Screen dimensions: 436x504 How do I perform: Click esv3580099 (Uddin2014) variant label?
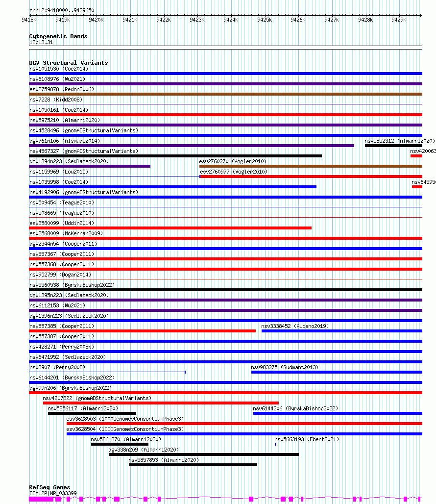click(62, 223)
